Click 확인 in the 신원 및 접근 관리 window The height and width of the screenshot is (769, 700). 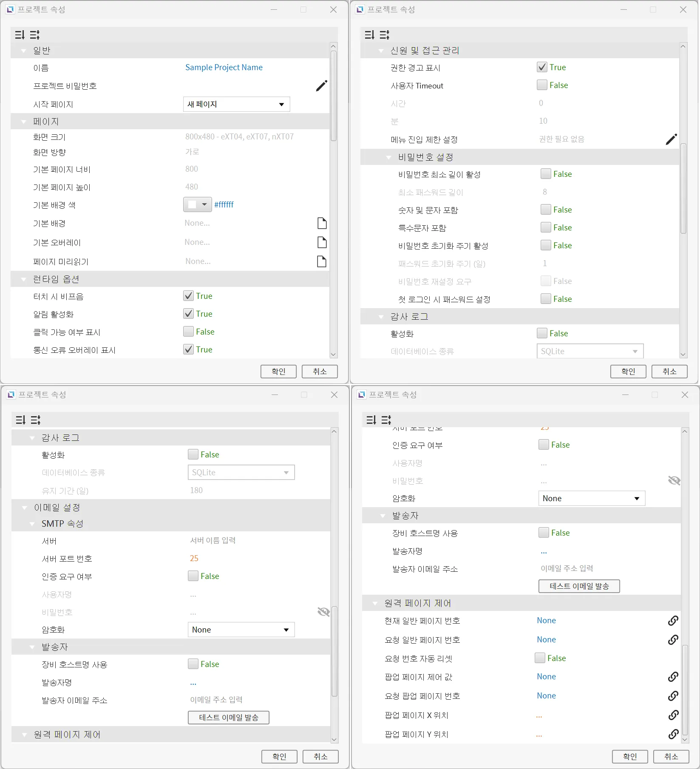tap(628, 372)
